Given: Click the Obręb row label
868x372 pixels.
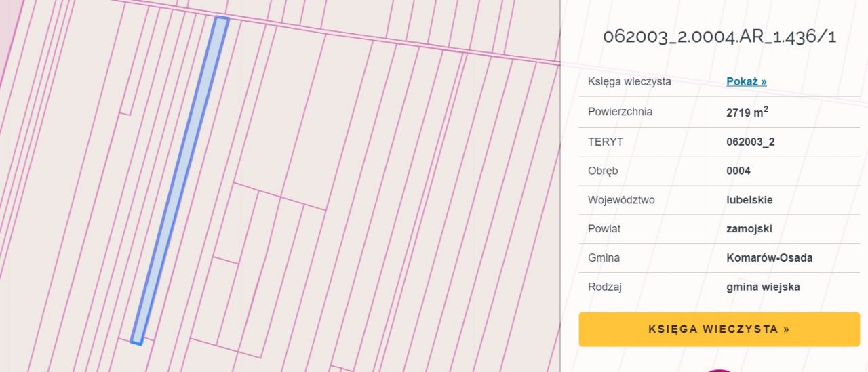Looking at the screenshot, I should point(603,171).
